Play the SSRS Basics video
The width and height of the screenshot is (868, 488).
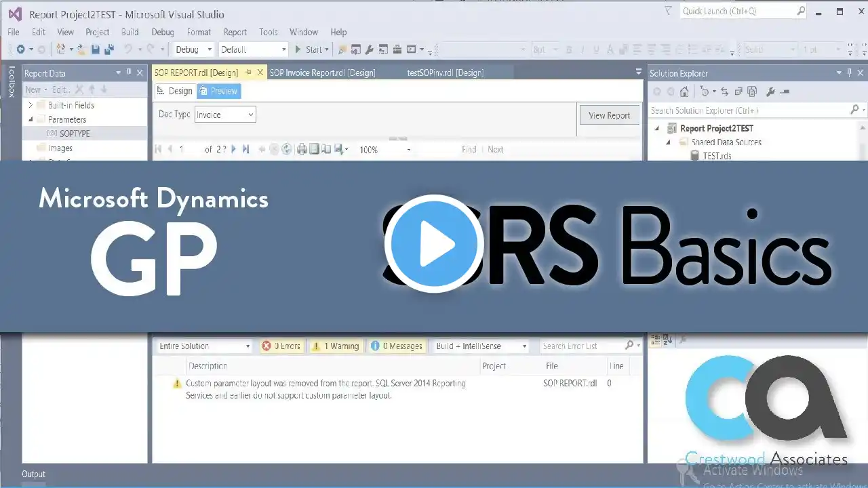tap(434, 244)
